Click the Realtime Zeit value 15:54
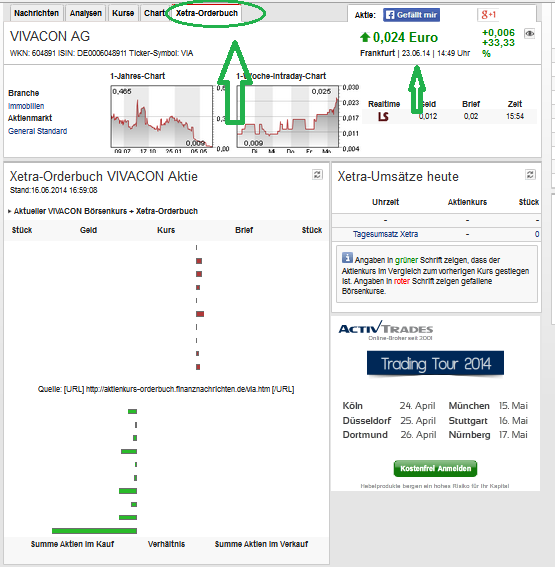 click(515, 116)
